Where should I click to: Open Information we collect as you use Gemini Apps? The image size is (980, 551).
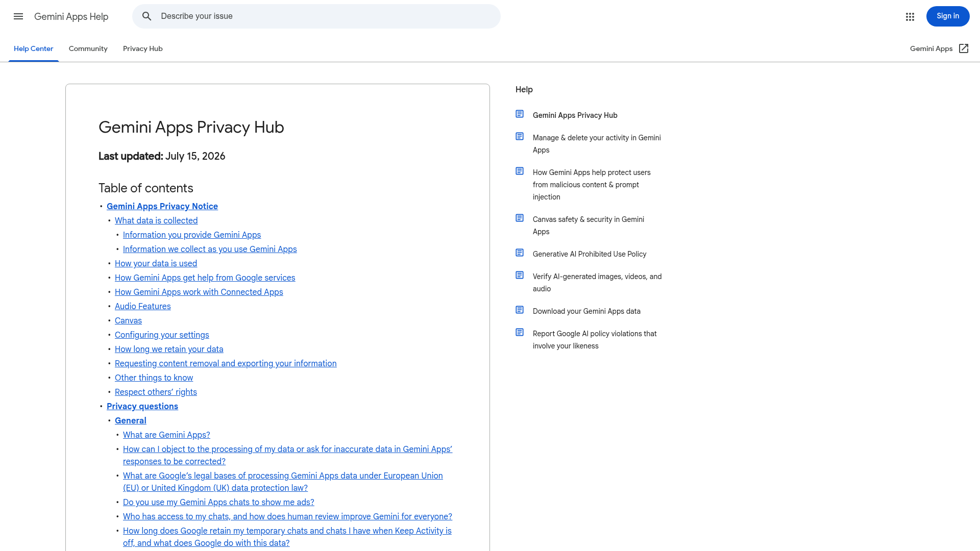pyautogui.click(x=210, y=249)
